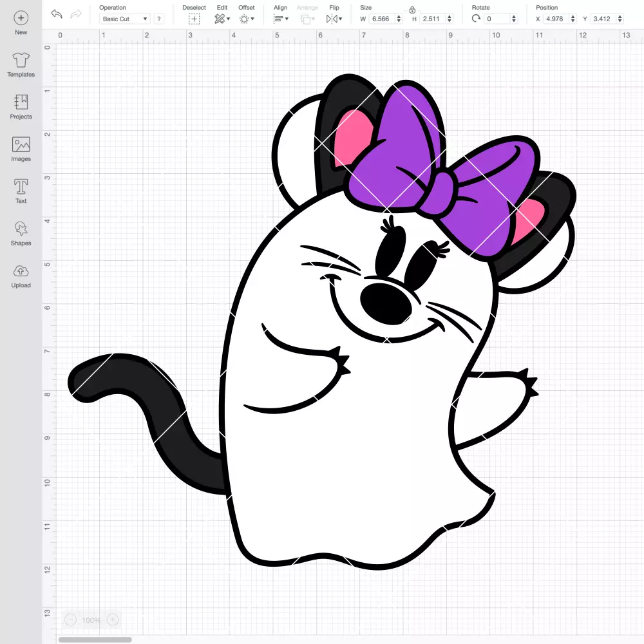Open the Operation Basic Cut dropdown

(x=124, y=19)
